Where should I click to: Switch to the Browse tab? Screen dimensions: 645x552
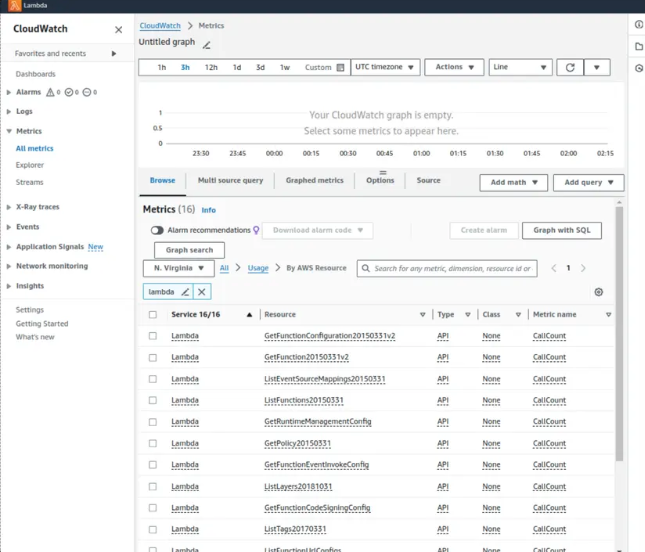162,181
